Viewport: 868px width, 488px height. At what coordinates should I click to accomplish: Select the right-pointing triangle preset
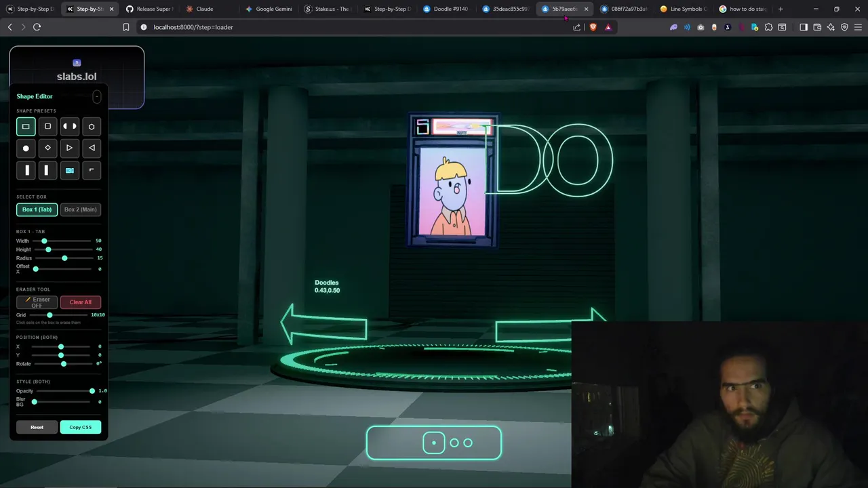69,148
